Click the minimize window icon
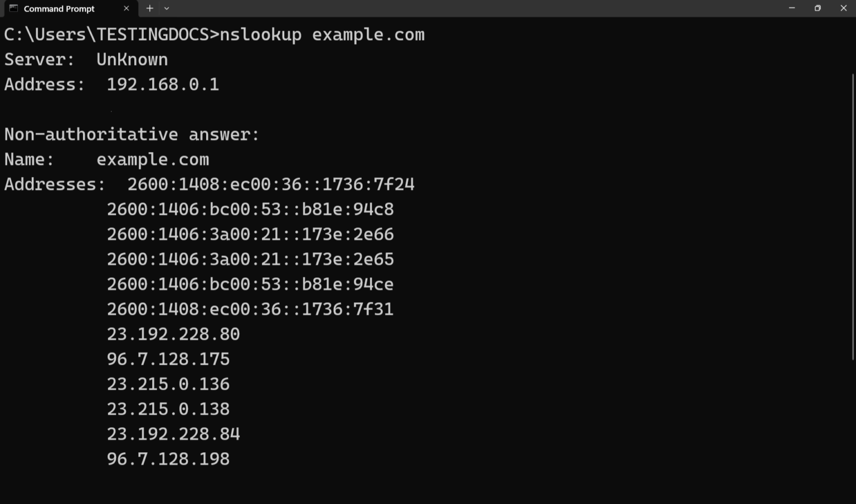856x504 pixels. point(791,8)
